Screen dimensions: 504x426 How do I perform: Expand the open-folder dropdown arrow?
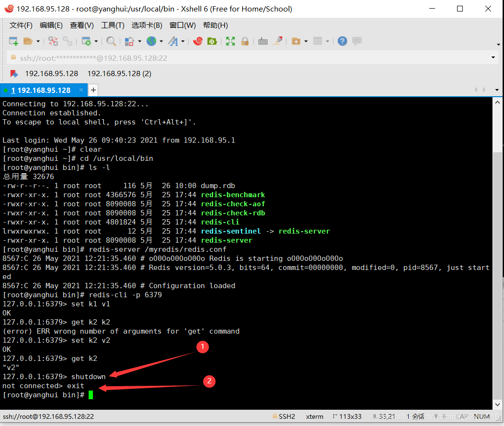click(38, 42)
